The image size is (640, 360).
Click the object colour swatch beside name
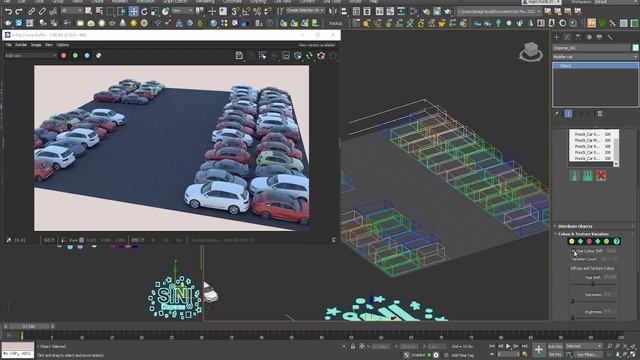(x=635, y=48)
